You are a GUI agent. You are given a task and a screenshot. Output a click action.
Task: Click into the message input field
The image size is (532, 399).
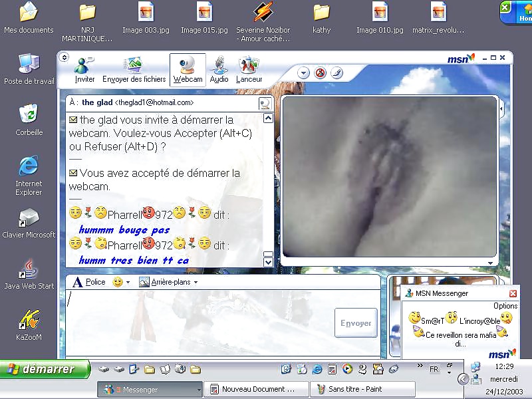coord(199,319)
